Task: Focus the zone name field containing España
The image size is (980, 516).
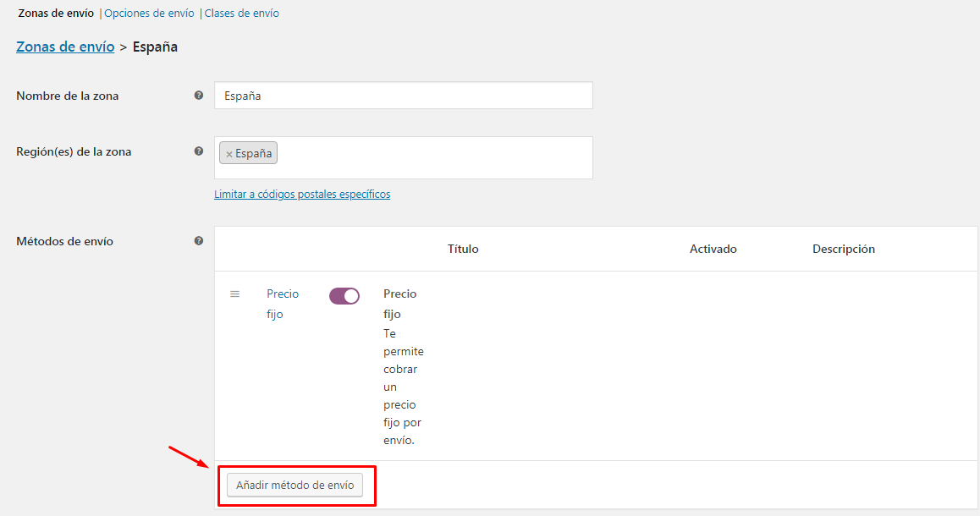Action: [403, 96]
